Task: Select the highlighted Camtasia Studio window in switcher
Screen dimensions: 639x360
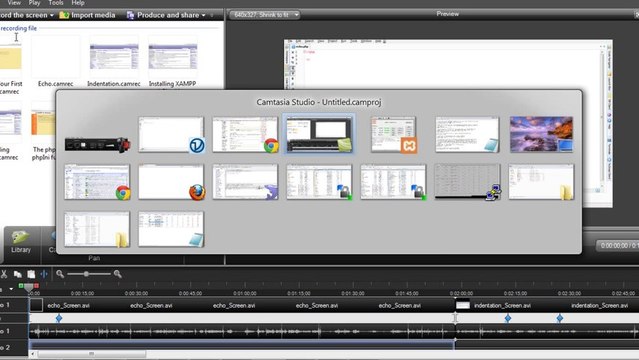Action: (x=319, y=134)
